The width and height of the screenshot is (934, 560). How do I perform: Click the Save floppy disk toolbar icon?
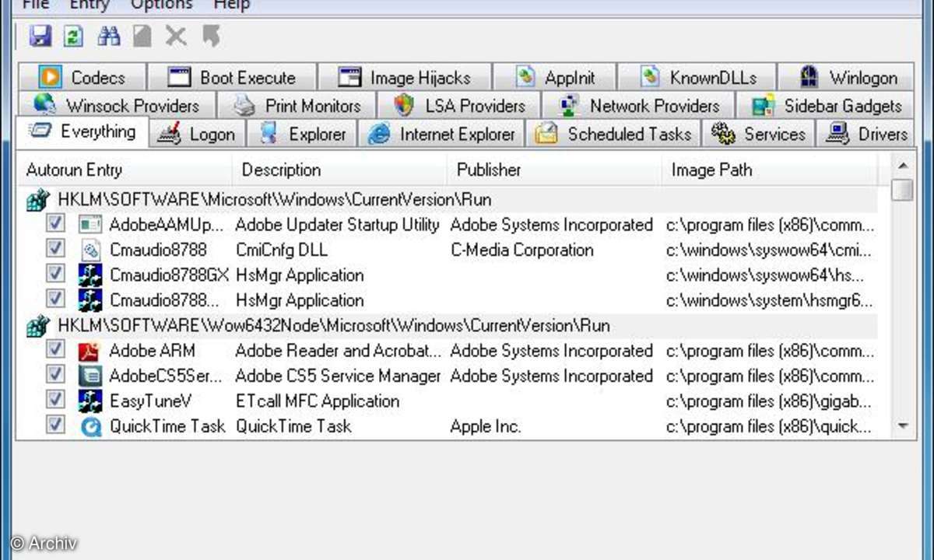coord(40,36)
